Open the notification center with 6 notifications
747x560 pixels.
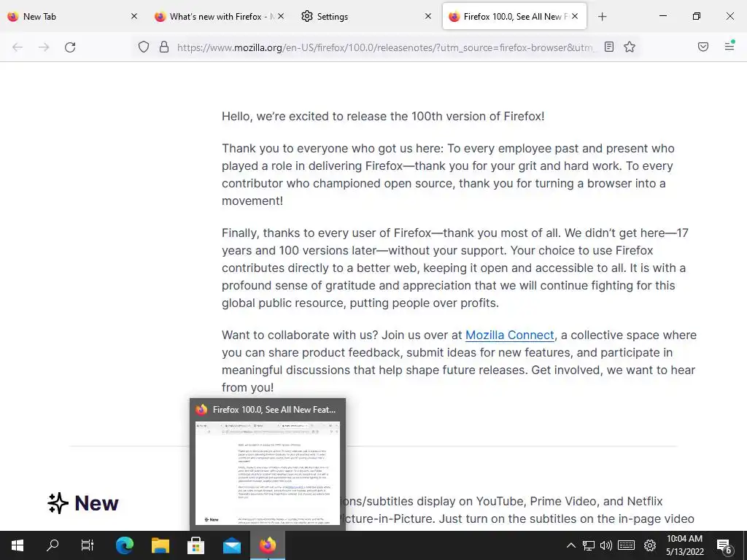click(x=724, y=547)
